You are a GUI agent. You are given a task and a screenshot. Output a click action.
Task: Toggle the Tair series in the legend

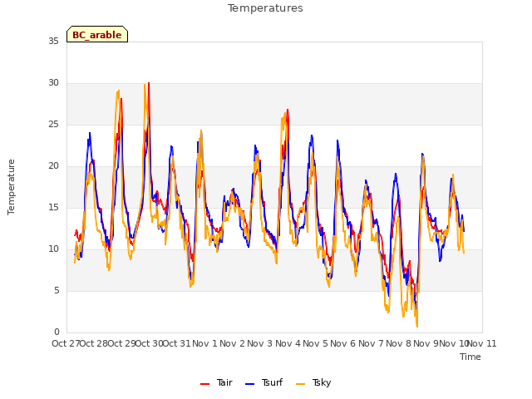[216, 382]
